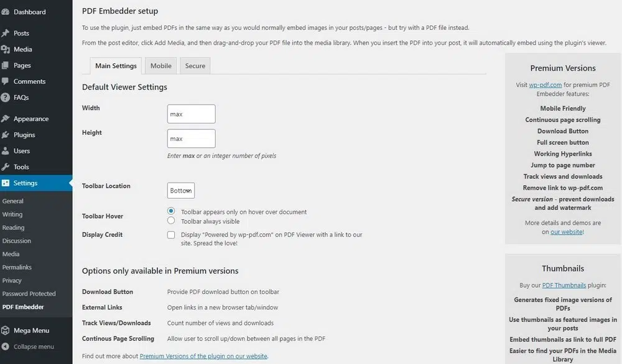Image resolution: width=622 pixels, height=364 pixels.
Task: Click the Width input field
Action: (191, 114)
